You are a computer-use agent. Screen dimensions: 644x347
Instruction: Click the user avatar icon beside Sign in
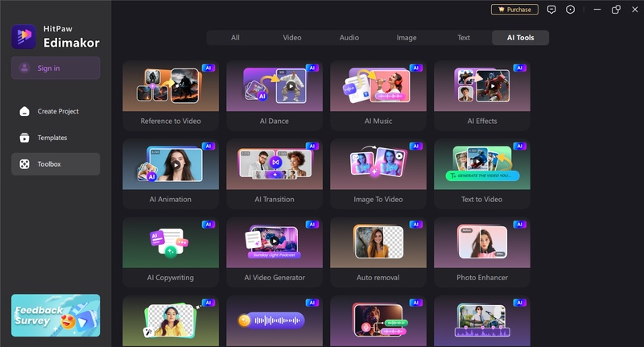[25, 68]
